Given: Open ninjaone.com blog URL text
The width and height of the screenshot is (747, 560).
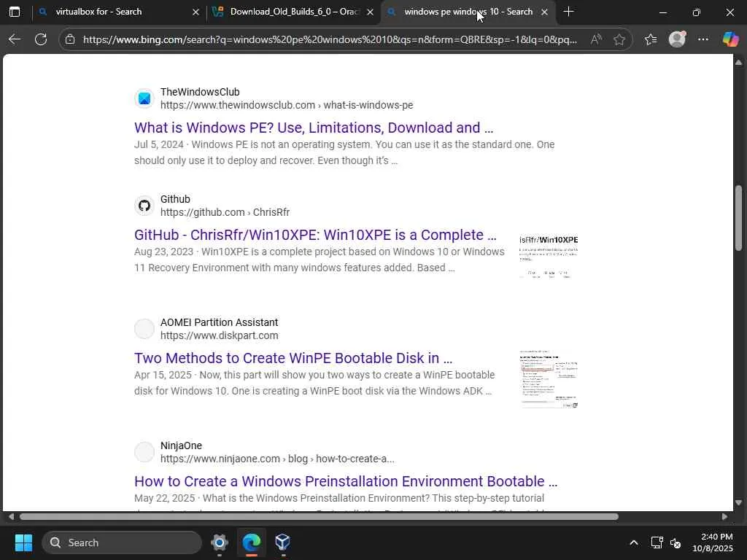Looking at the screenshot, I should [277, 459].
